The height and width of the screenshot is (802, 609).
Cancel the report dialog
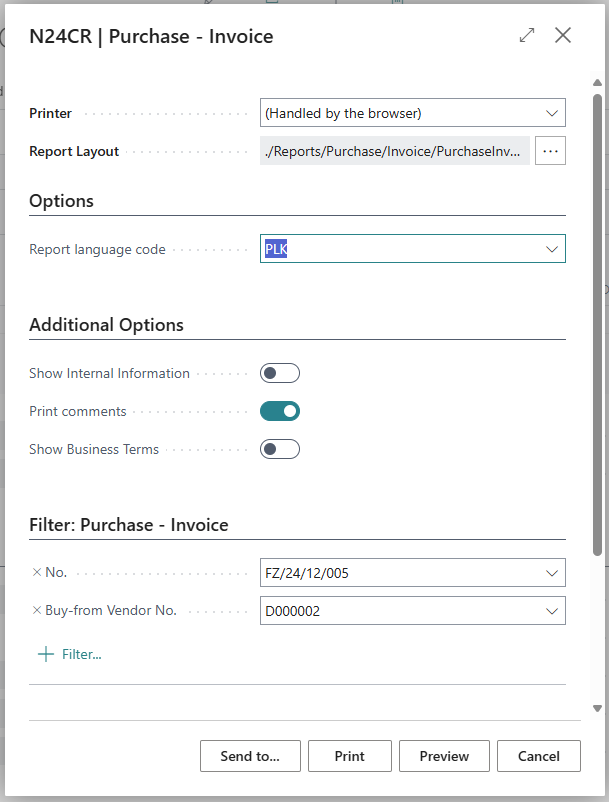(x=538, y=756)
